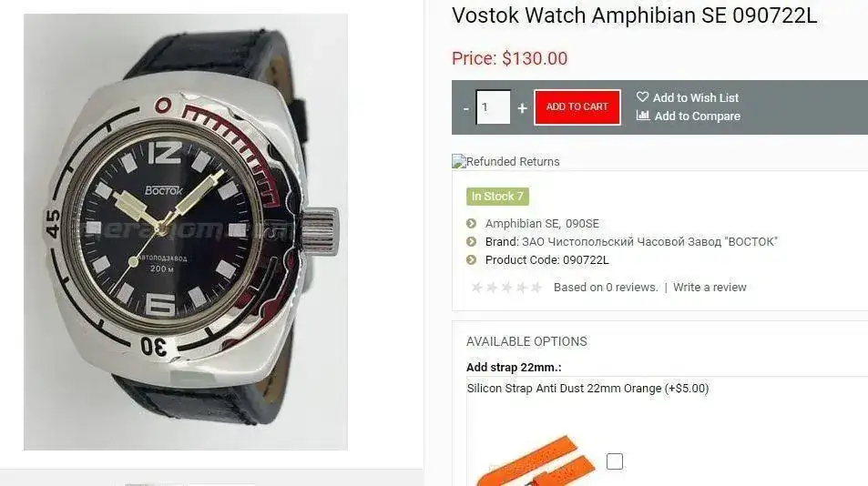Open the main watch product image
This screenshot has height=486, width=868.
[186, 232]
